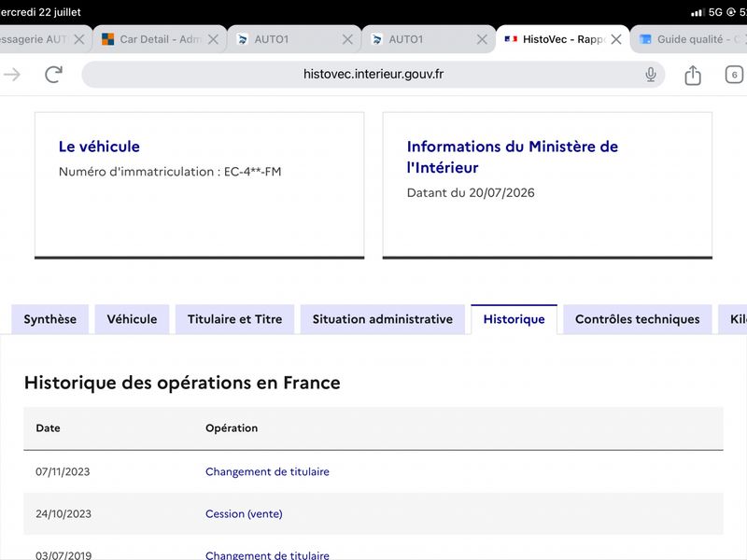Click the Opération column header
Viewport: 747px width, 560px height.
point(232,428)
